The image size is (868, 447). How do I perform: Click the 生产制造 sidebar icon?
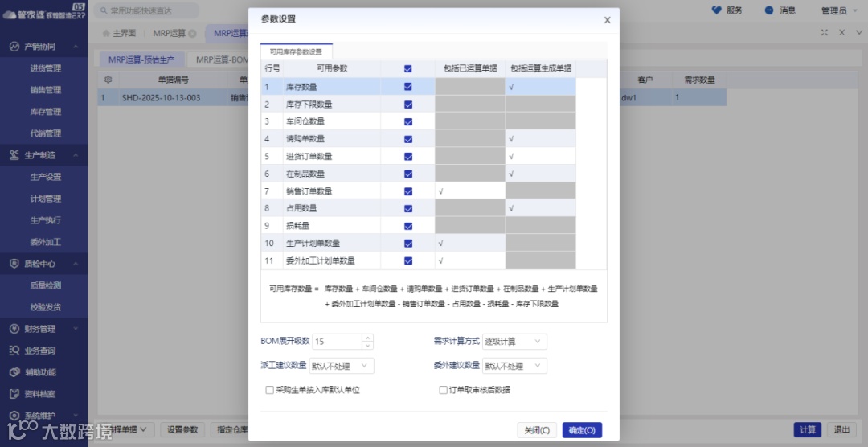(14, 155)
